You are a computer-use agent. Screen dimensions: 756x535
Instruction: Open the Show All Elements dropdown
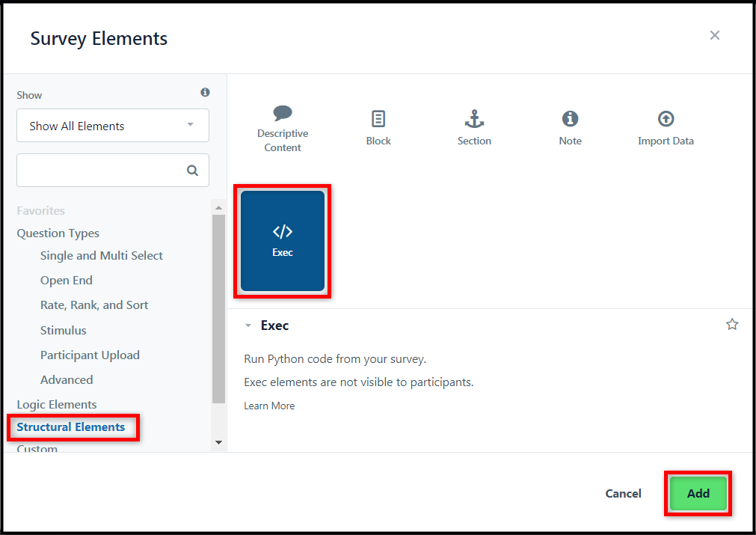[x=113, y=126]
